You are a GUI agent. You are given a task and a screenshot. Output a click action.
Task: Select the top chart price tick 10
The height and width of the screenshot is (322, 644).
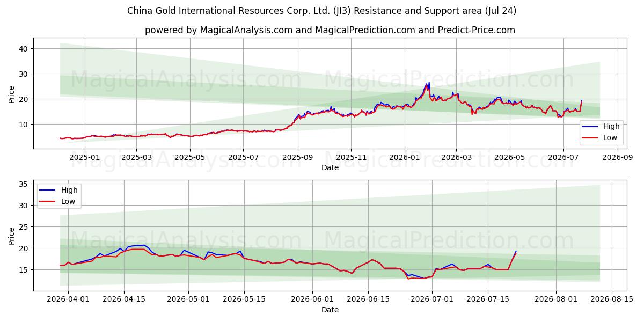(25, 125)
